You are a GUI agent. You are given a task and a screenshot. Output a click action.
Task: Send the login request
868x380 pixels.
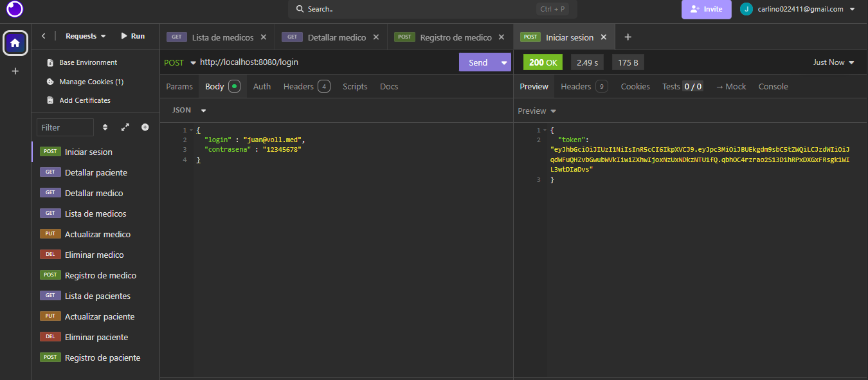coord(478,62)
